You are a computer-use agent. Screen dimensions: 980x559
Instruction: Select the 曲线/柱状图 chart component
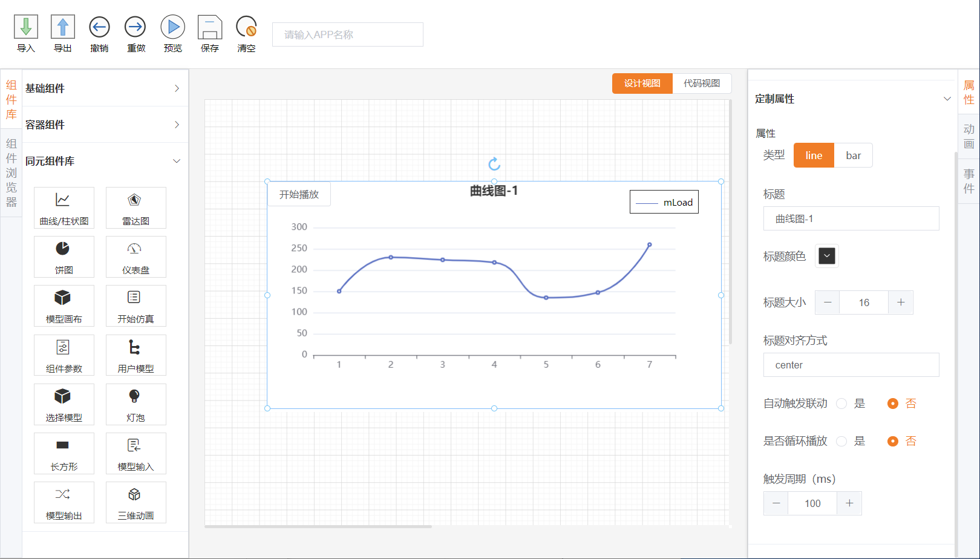(x=64, y=208)
